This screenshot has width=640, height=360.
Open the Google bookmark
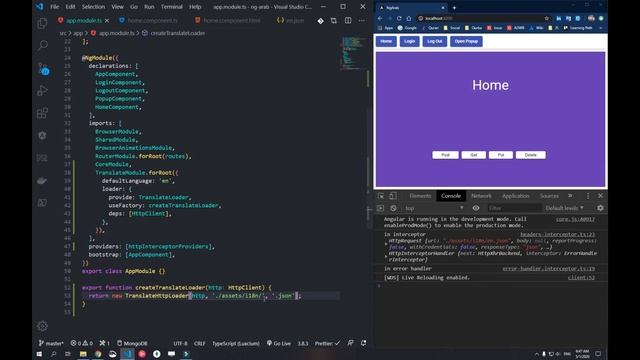click(x=407, y=28)
